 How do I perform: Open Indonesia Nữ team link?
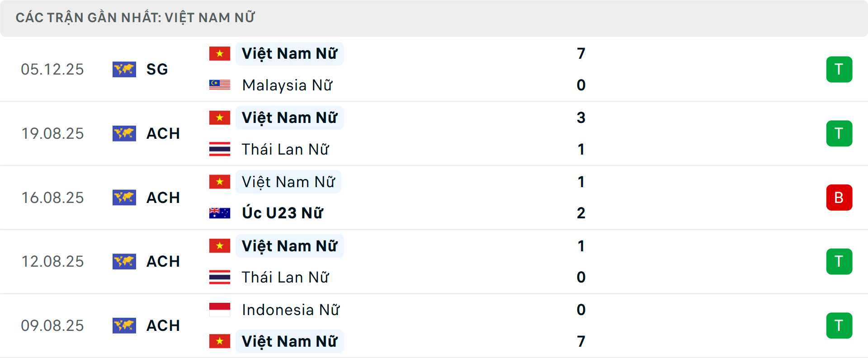click(x=291, y=310)
